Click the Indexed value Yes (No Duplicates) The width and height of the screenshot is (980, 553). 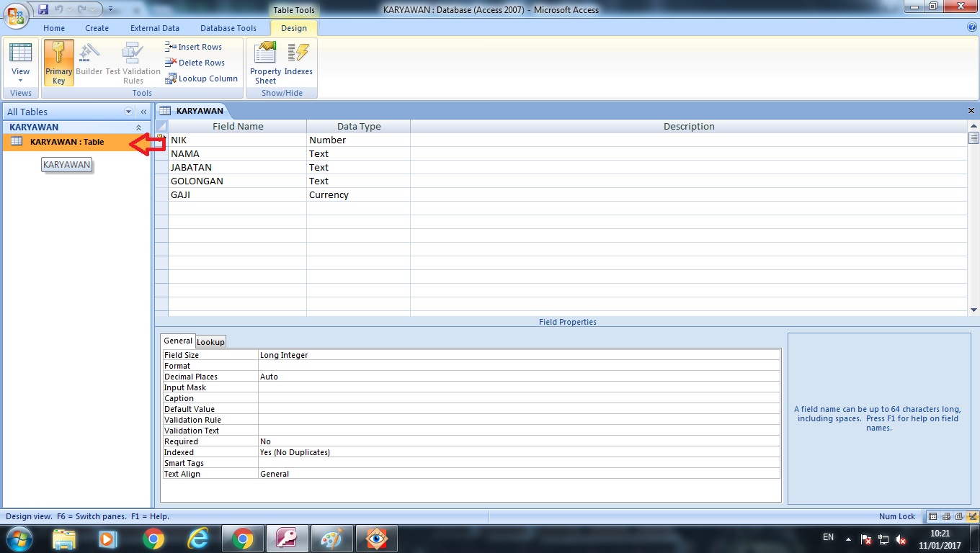click(x=520, y=452)
